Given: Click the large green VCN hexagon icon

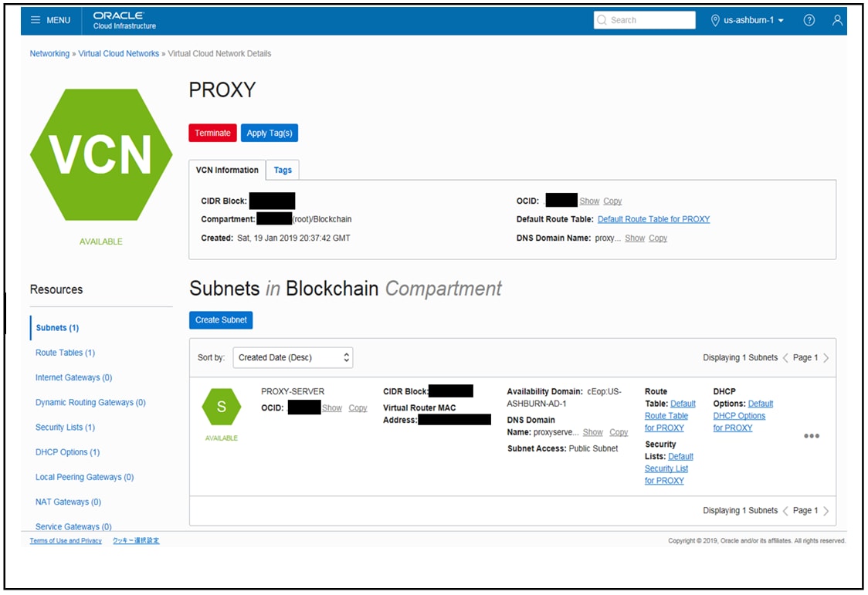Looking at the screenshot, I should (101, 154).
